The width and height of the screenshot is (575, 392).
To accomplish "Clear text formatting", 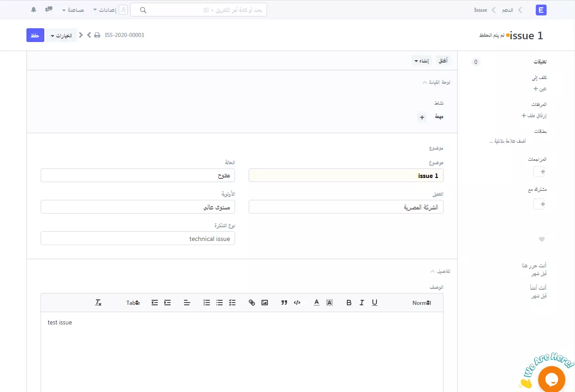I will point(98,303).
